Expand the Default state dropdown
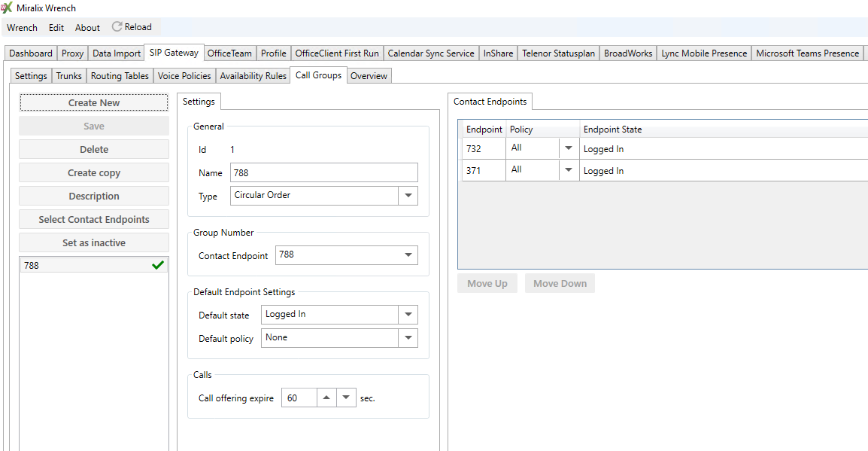 click(408, 314)
